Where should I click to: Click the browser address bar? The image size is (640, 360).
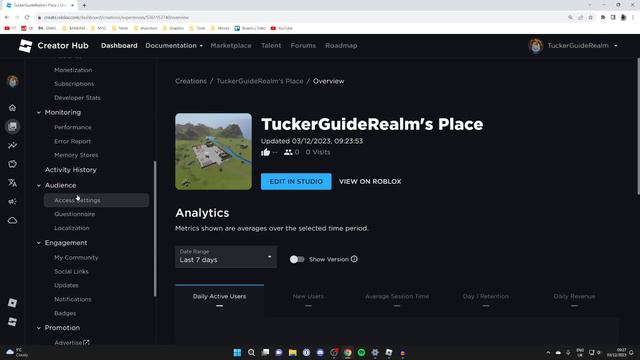(302, 18)
